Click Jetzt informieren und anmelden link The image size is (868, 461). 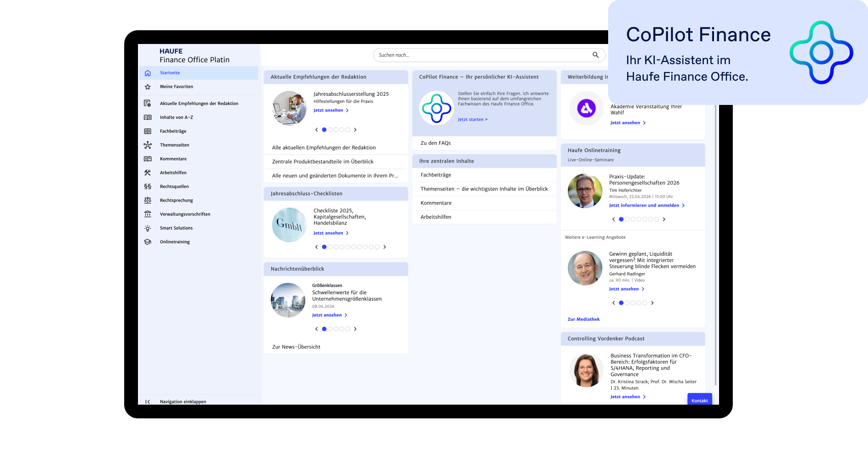tap(647, 205)
